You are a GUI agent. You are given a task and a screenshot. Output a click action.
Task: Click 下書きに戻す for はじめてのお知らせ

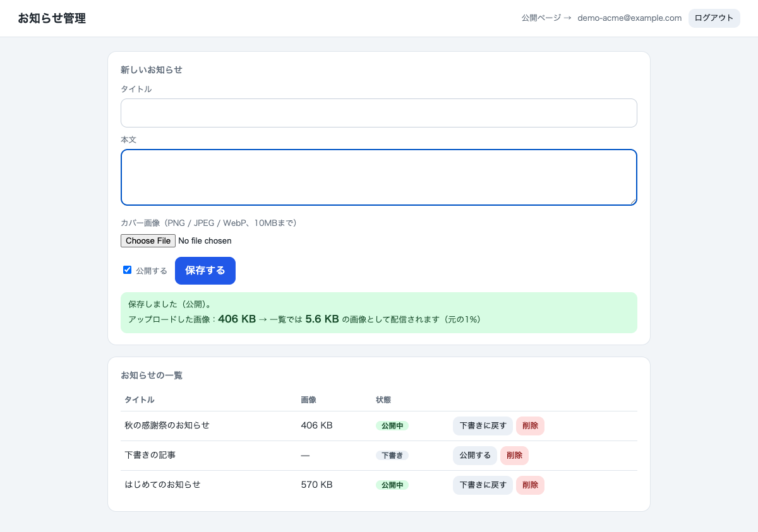(x=483, y=485)
